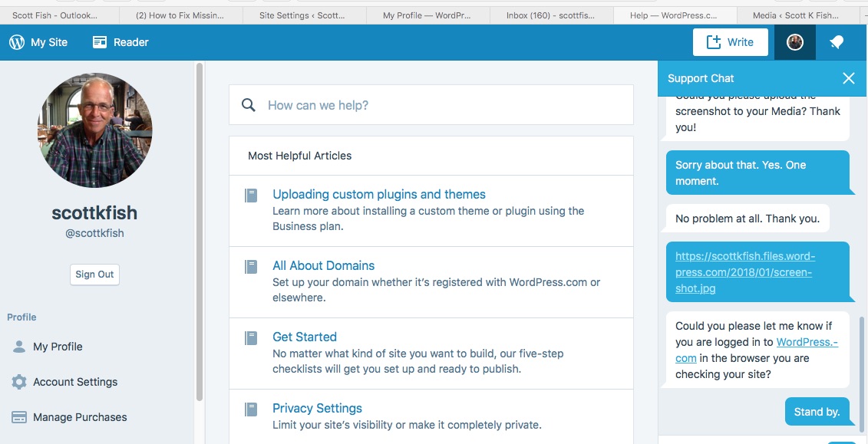This screenshot has width=868, height=444.
Task: Click the user avatar icon in header
Action: point(795,42)
